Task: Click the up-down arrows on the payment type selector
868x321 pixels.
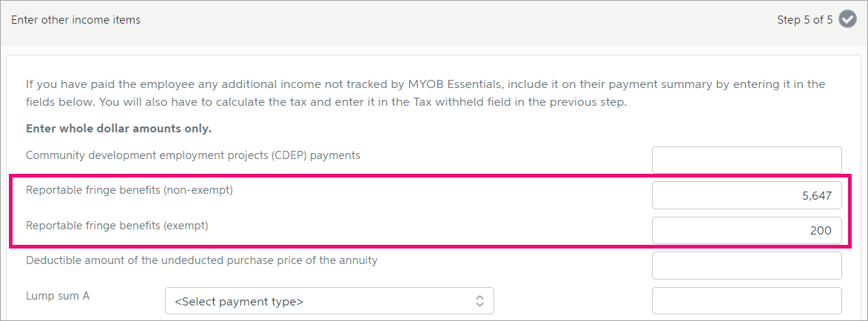Action: click(480, 301)
